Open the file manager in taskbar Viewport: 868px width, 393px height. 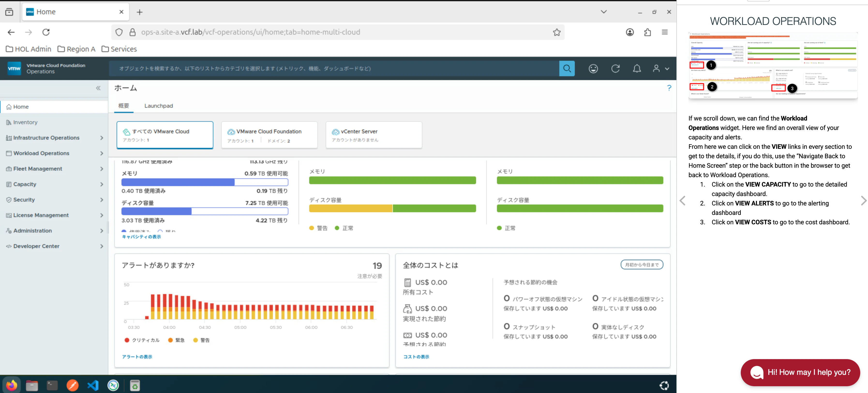[32, 385]
